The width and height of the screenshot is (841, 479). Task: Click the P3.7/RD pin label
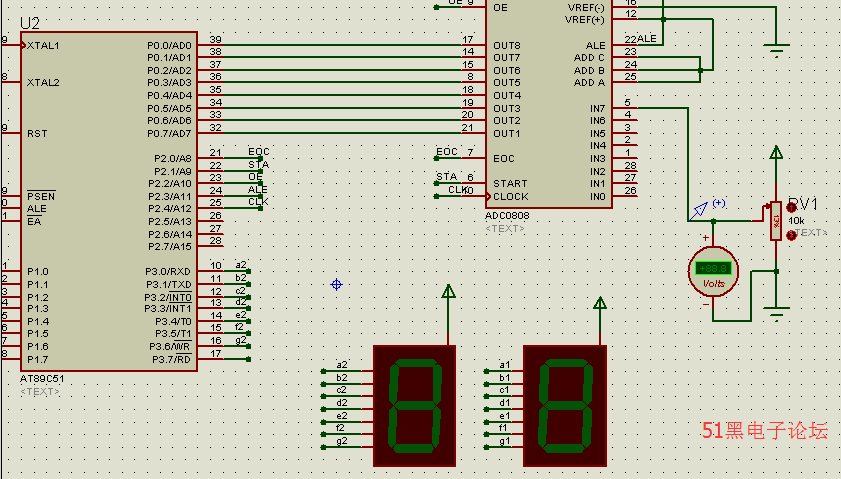172,359
